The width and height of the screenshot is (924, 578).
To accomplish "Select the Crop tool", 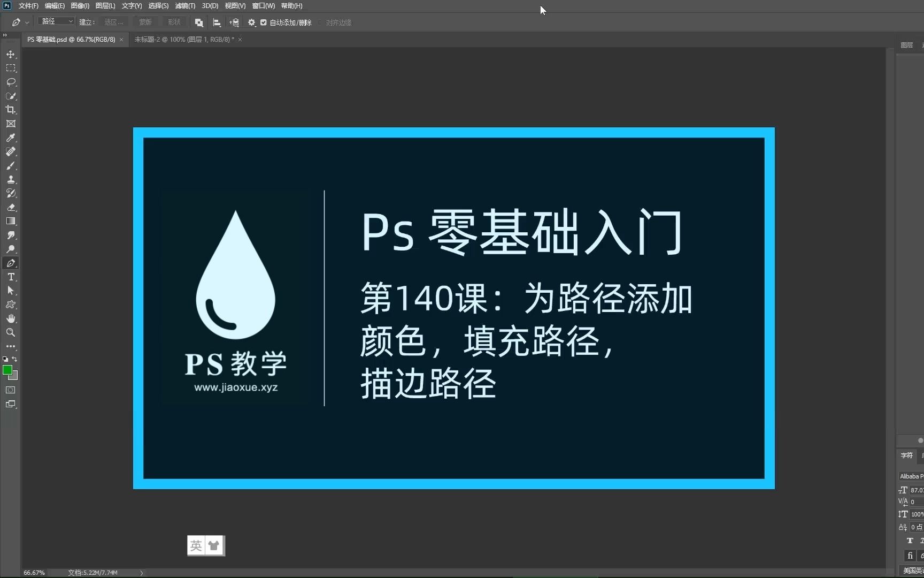I will tap(11, 110).
